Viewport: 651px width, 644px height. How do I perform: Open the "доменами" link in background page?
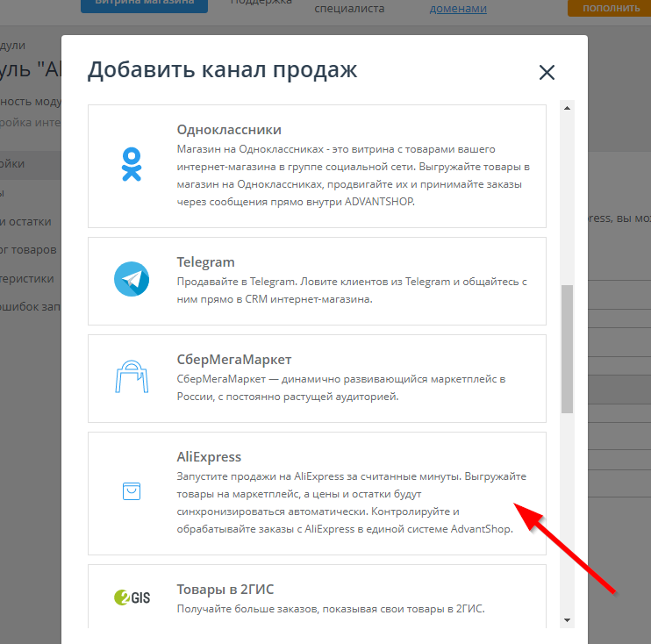458,8
